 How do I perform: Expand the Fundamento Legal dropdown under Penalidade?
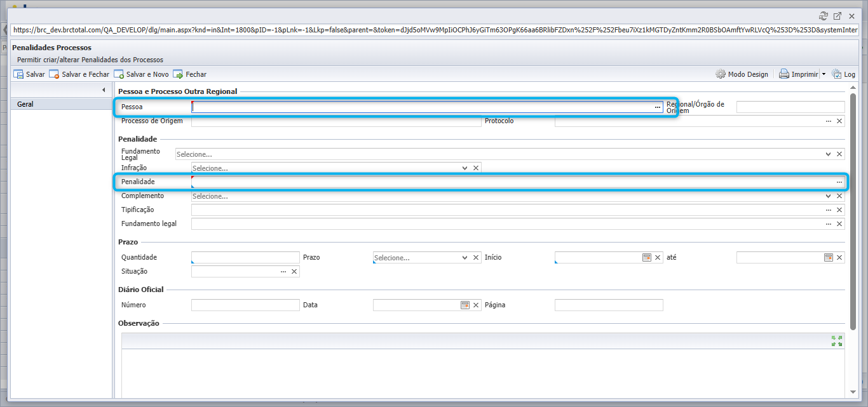(x=829, y=154)
